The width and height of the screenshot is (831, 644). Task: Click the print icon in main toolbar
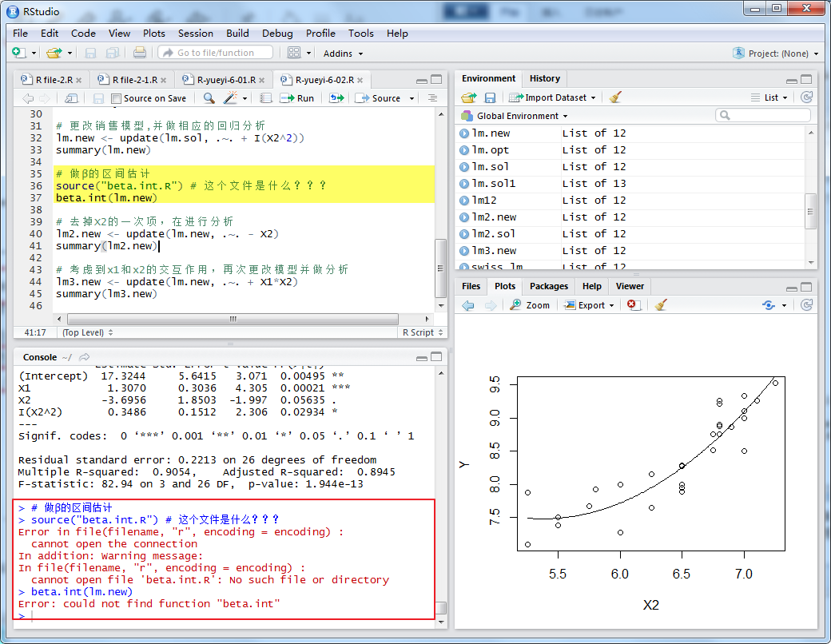(x=140, y=53)
